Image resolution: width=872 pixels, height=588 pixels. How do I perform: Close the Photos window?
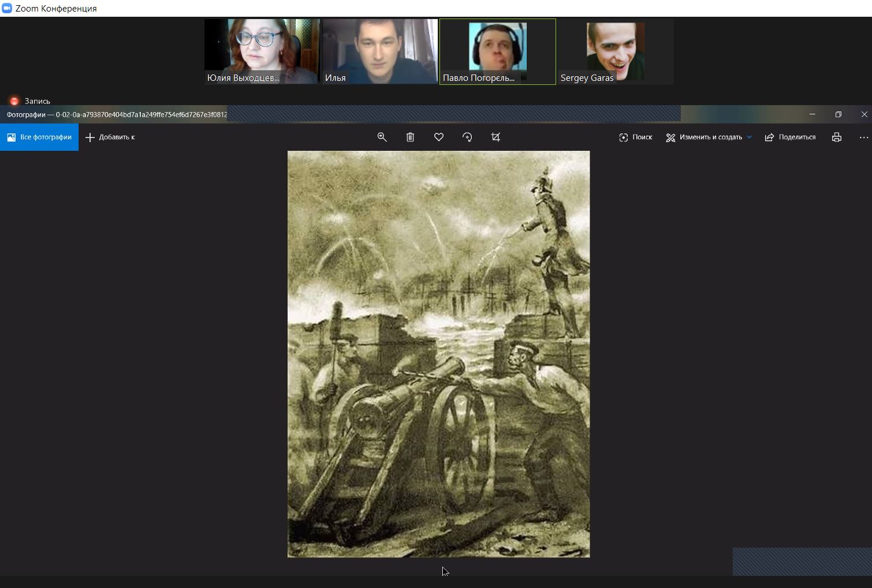(x=864, y=114)
